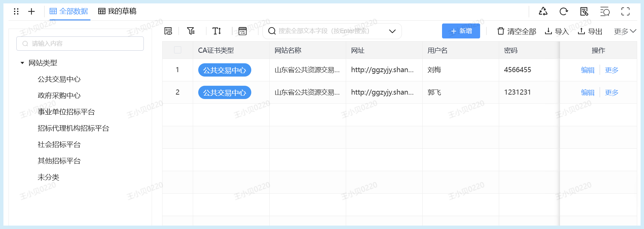Click 编辑 link for row 刘梅
This screenshot has width=644, height=229.
click(588, 70)
